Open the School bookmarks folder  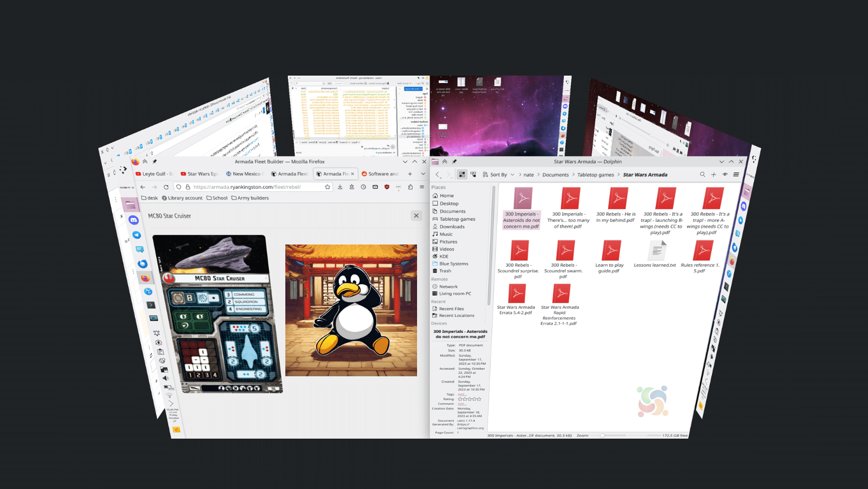tap(217, 198)
